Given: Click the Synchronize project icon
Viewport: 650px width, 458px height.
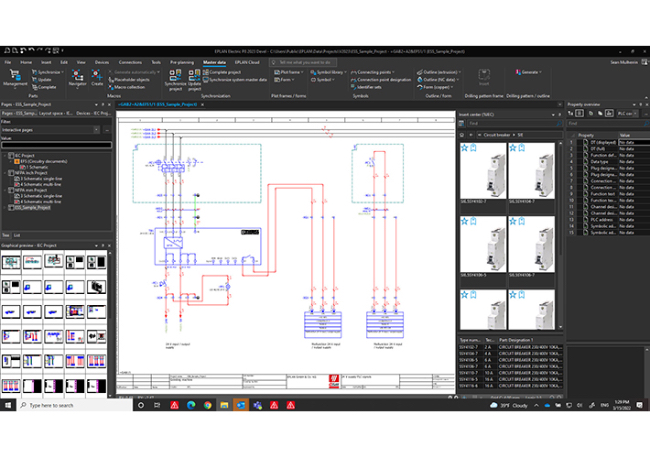Looking at the screenshot, I should pyautogui.click(x=175, y=80).
